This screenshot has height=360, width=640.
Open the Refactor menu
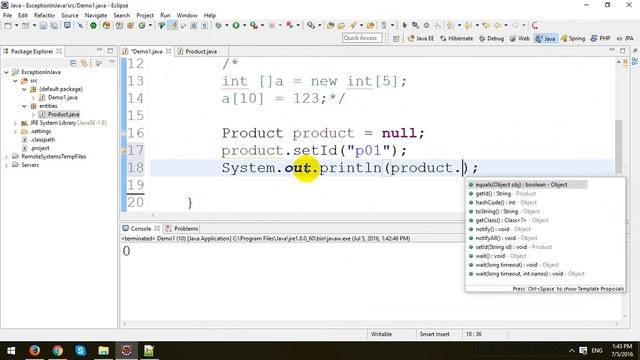[x=44, y=16]
